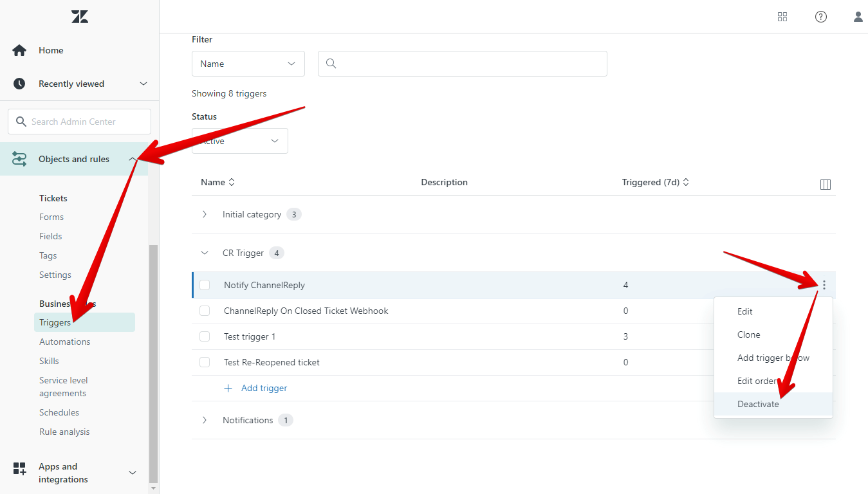
Task: Select Clone in the context menu
Action: [x=773, y=334]
